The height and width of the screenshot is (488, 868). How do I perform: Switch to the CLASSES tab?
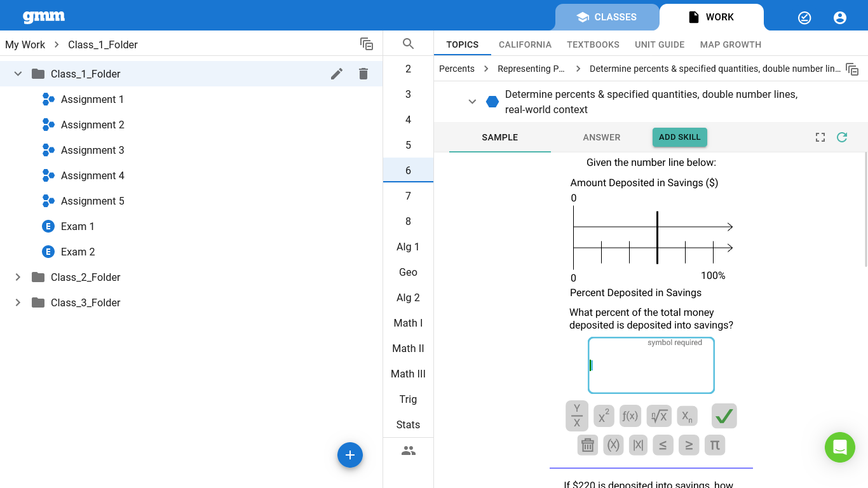tap(607, 17)
